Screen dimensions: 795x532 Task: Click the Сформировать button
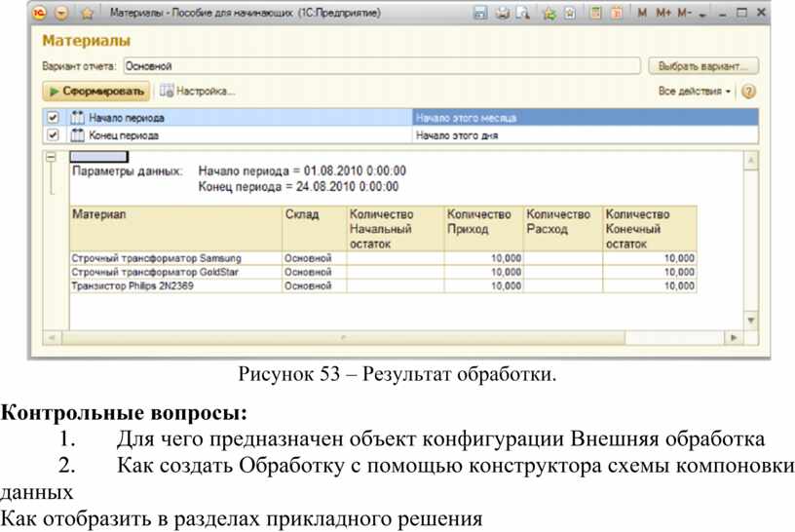96,92
